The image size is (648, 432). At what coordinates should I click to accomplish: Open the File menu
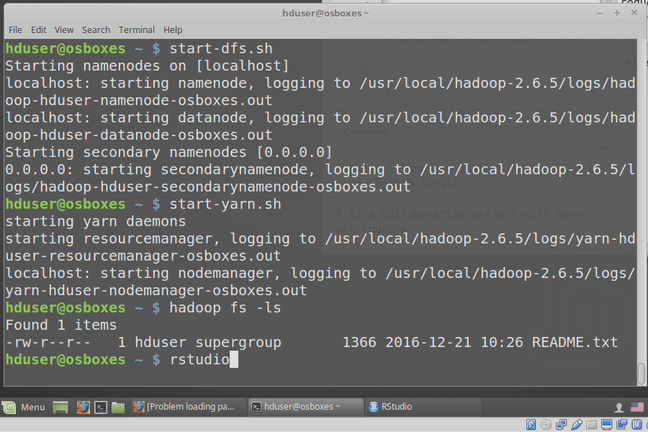15,30
